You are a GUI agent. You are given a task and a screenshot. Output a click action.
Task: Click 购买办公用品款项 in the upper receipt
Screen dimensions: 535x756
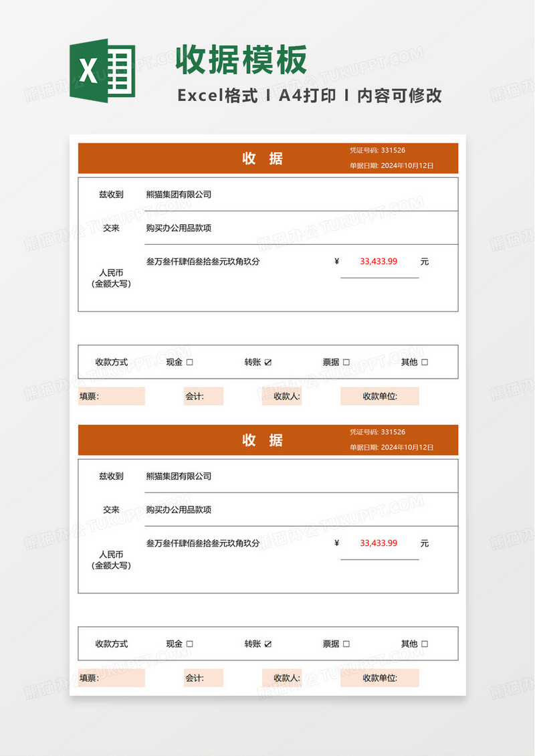pos(179,228)
